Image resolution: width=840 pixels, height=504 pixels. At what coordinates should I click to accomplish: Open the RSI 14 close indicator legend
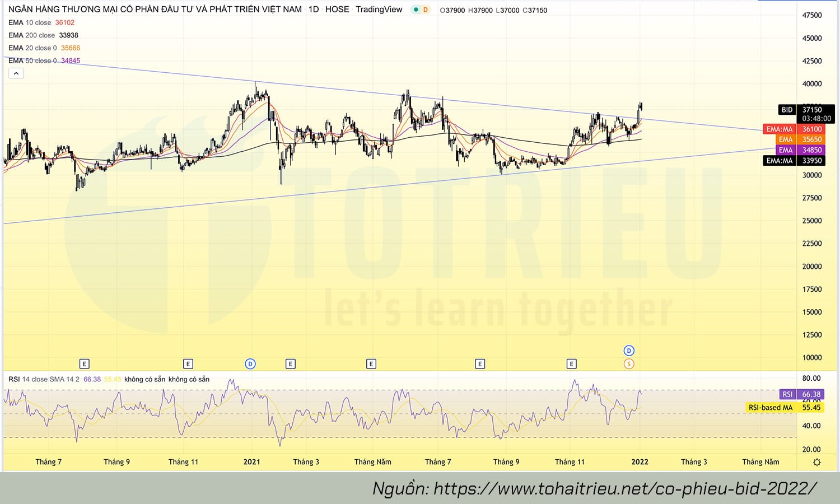(42, 379)
